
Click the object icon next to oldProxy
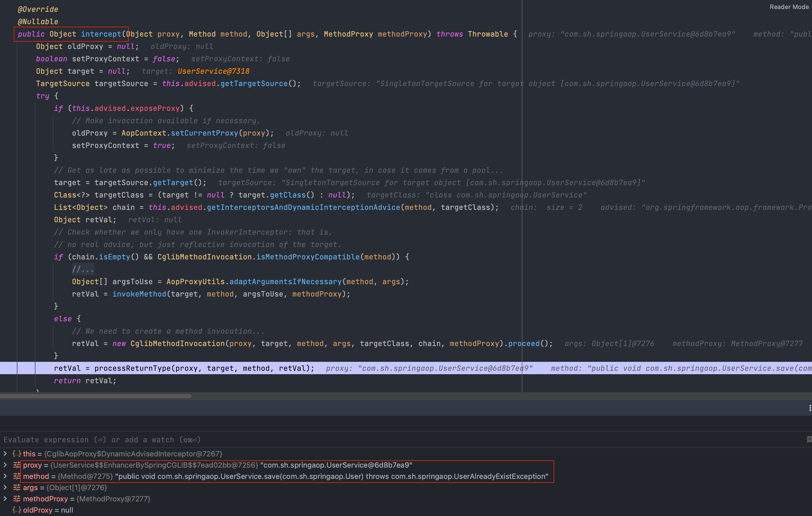point(17,510)
